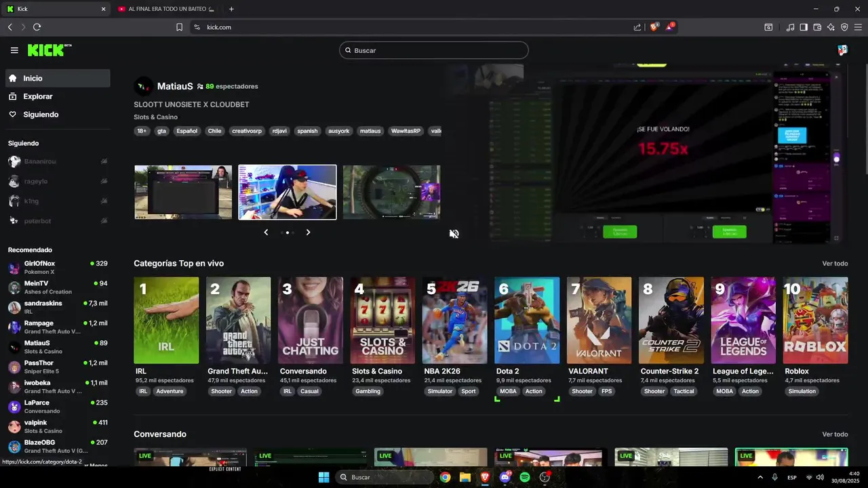Image resolution: width=868 pixels, height=488 pixels.
Task: Select the Español tag
Action: [x=186, y=131]
